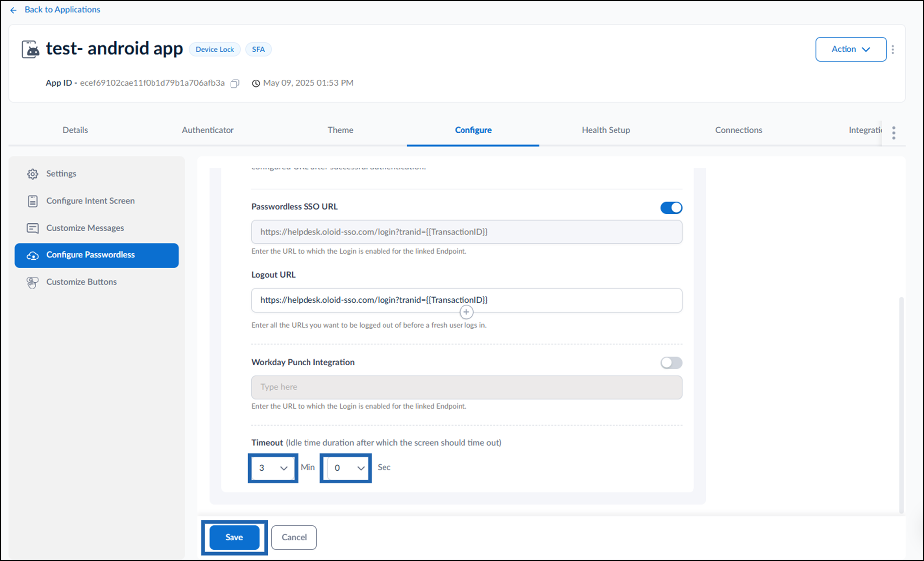The width and height of the screenshot is (924, 561).
Task: Click the Device Lock badge
Action: point(215,49)
